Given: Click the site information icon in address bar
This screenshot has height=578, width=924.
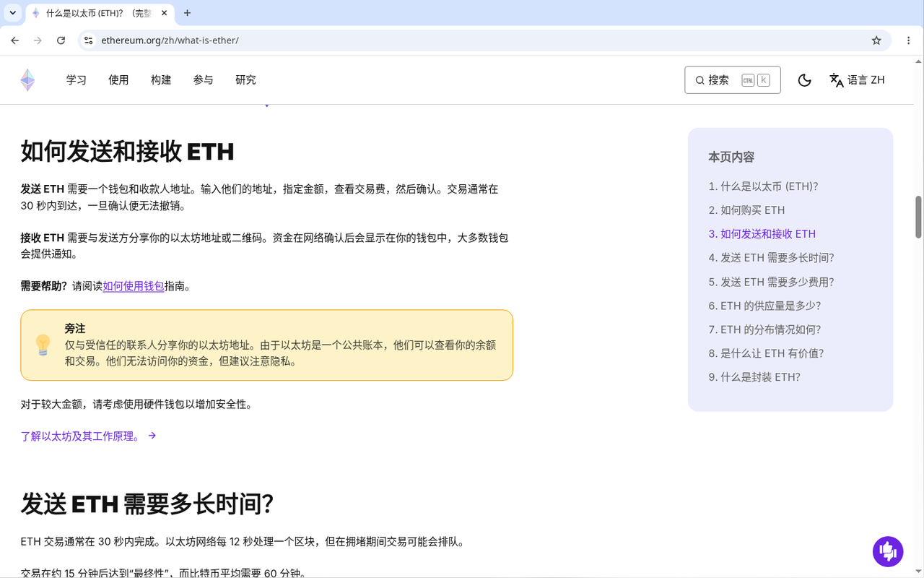Looking at the screenshot, I should (88, 40).
